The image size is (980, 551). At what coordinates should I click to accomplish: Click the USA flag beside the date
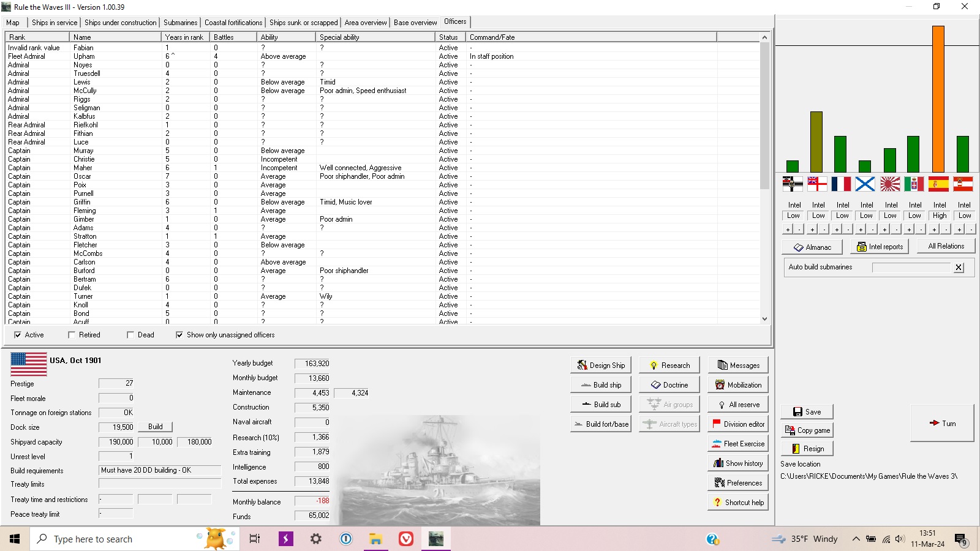coord(28,364)
